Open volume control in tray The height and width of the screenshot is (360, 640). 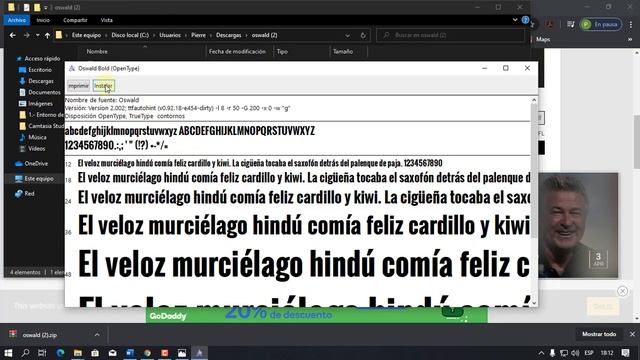click(x=575, y=353)
